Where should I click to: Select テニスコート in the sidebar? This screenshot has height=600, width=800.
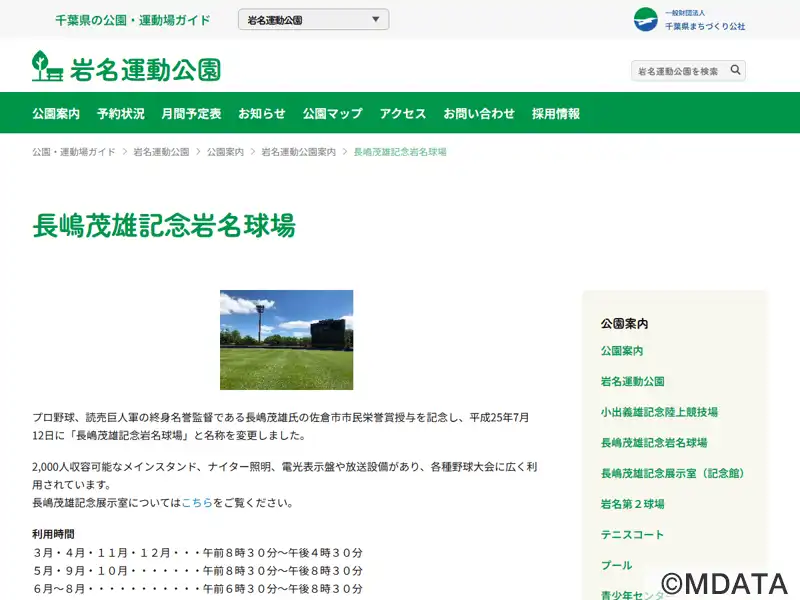pyautogui.click(x=632, y=535)
